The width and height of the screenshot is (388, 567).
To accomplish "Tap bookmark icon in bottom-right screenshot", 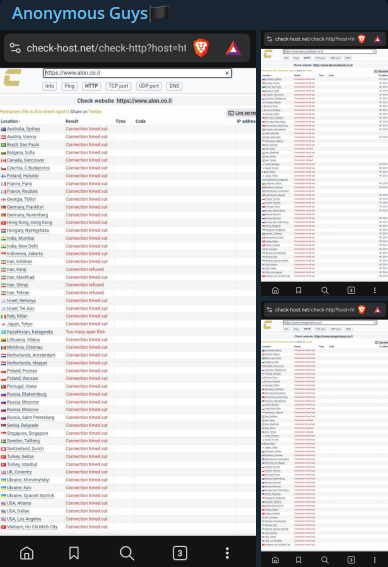I will click(298, 560).
